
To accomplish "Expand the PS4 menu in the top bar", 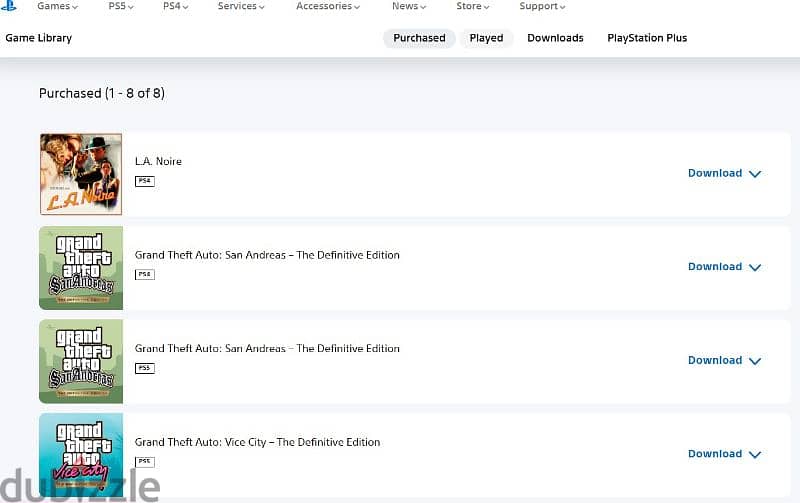I will click(x=176, y=6).
